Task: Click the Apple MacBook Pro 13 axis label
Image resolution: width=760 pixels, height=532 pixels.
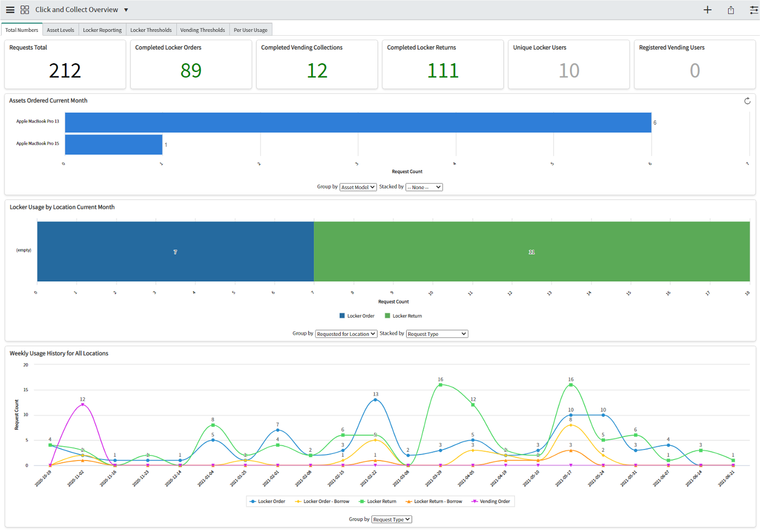Action: tap(37, 121)
